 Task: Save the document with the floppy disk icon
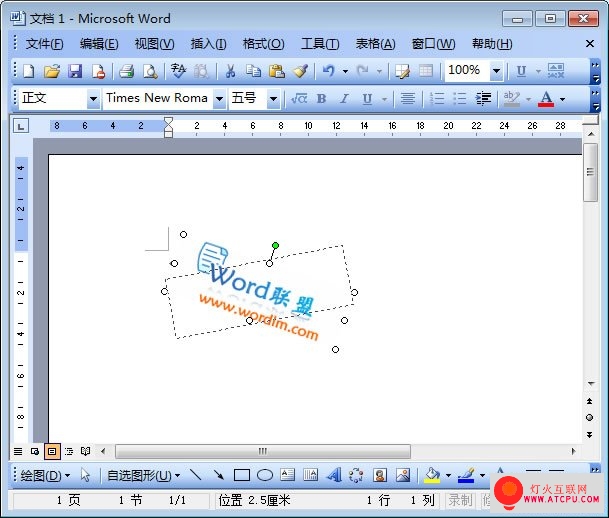(75, 71)
